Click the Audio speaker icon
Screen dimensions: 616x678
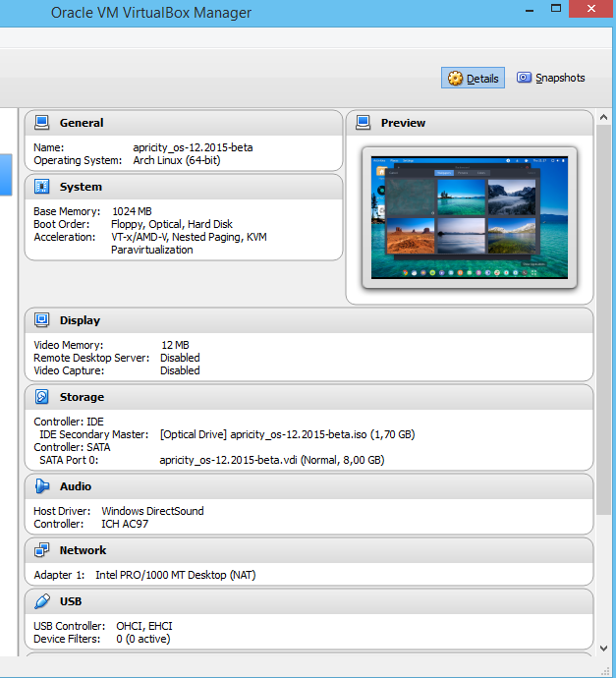point(42,486)
